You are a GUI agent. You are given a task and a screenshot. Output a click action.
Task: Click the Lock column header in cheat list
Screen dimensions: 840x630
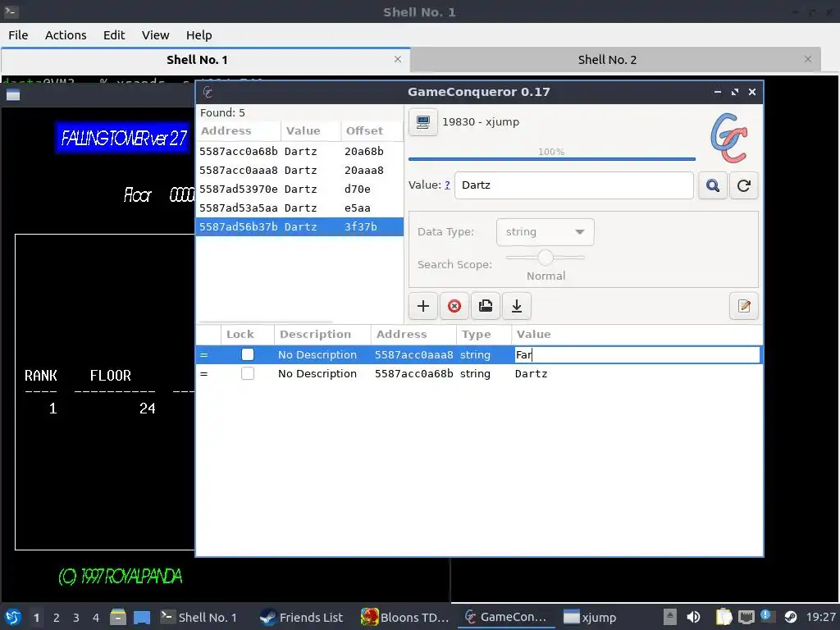(248, 335)
